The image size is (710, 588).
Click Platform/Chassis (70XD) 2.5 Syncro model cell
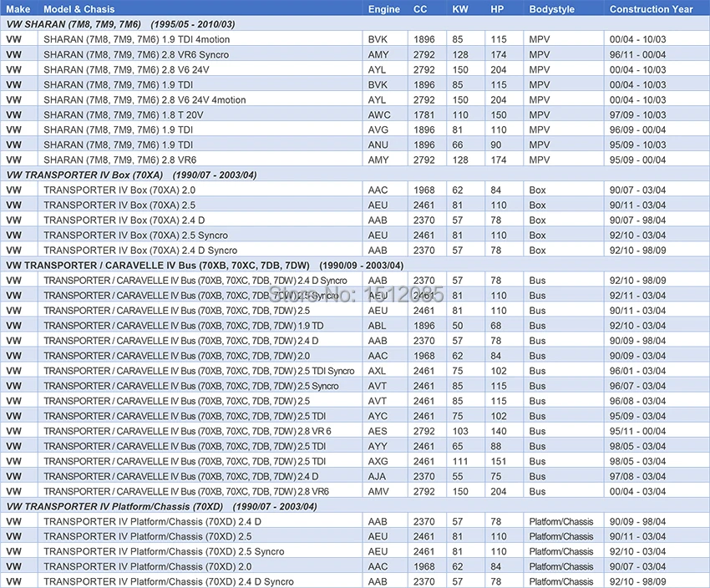(164, 551)
